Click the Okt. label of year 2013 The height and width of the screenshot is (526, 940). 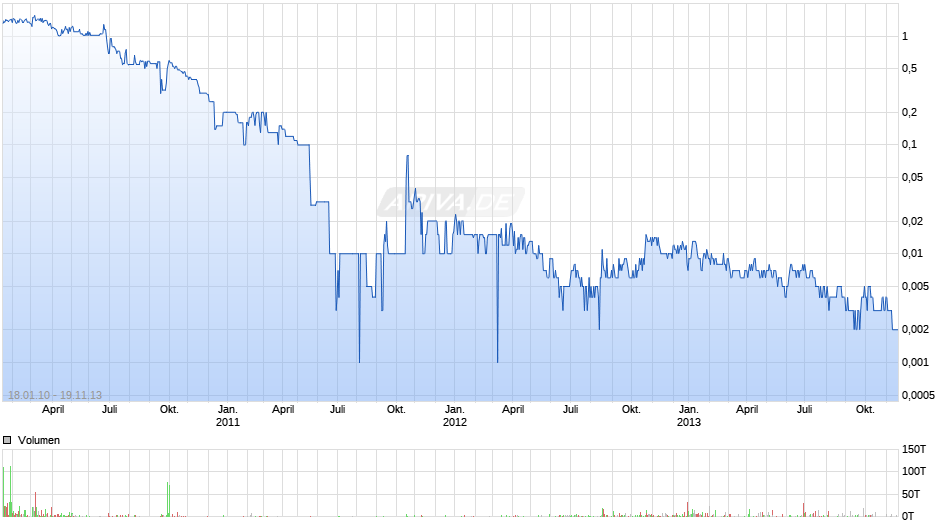tap(865, 410)
